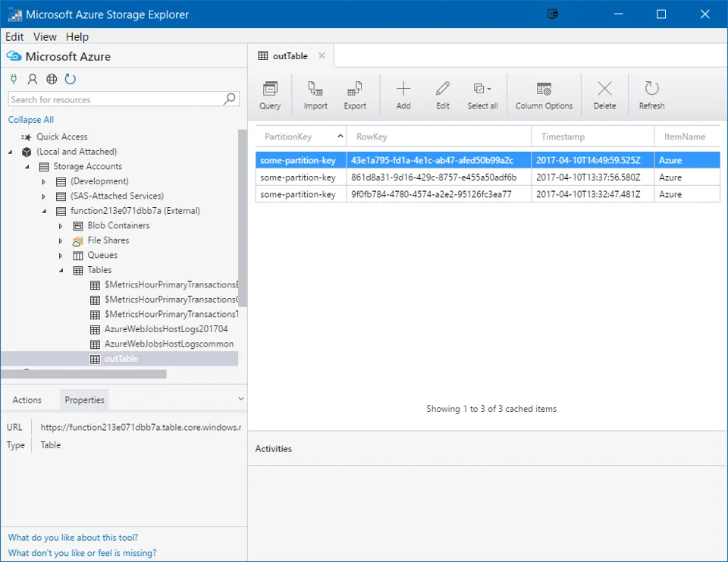Expand the (Development) node
728x562 pixels.
44,181
